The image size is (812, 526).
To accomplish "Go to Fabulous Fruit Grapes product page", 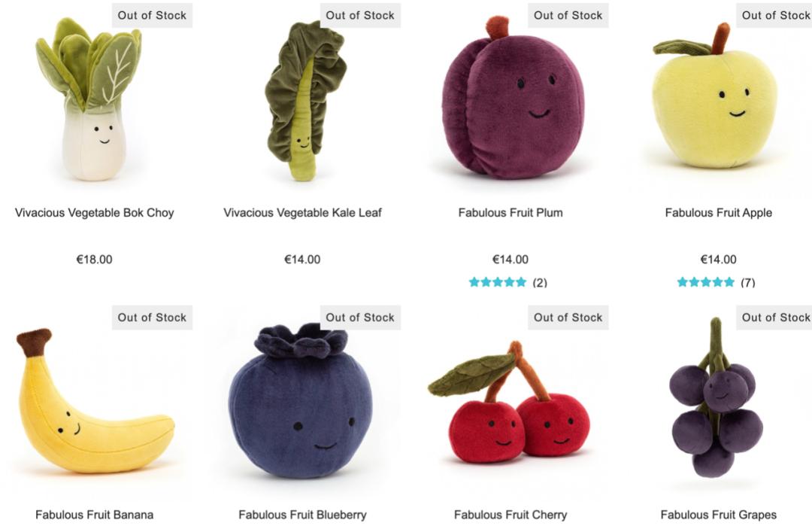I will point(718,515).
